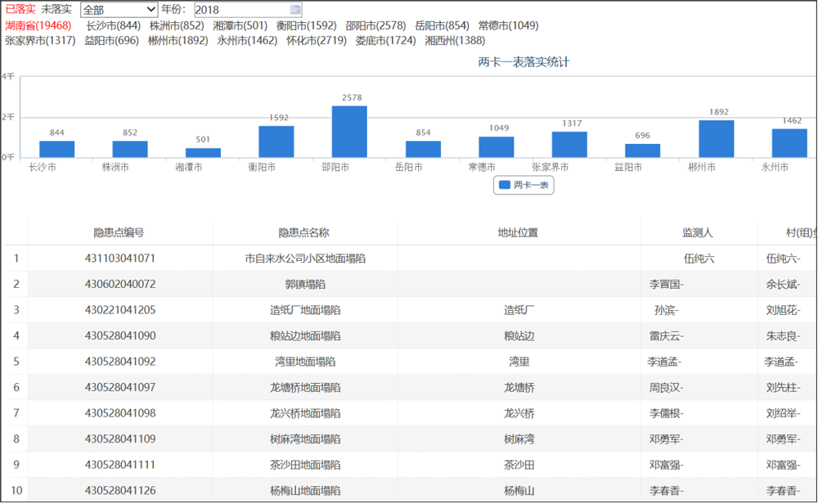Filter by 怀化市(2719) link
818x504 pixels.
coord(317,40)
